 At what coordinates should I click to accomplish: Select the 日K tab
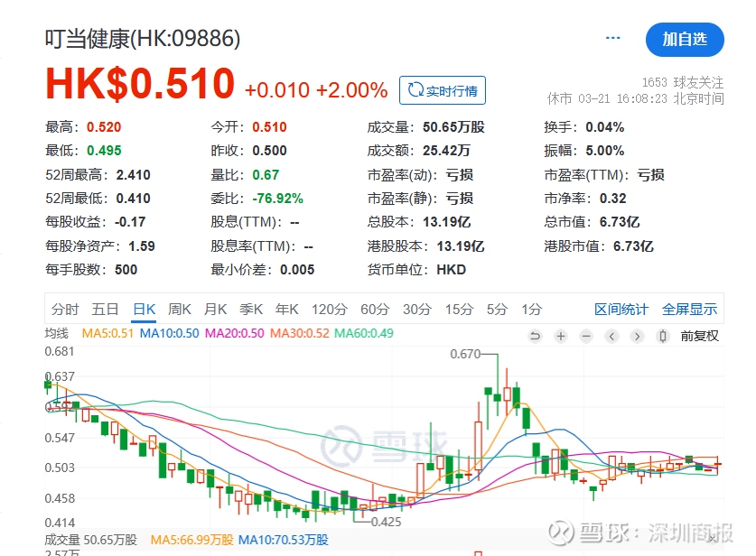click(145, 309)
